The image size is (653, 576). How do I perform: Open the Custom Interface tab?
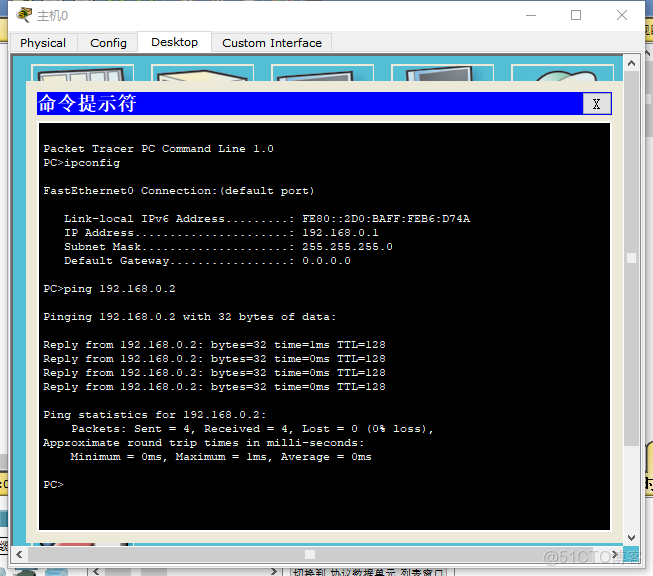[272, 43]
